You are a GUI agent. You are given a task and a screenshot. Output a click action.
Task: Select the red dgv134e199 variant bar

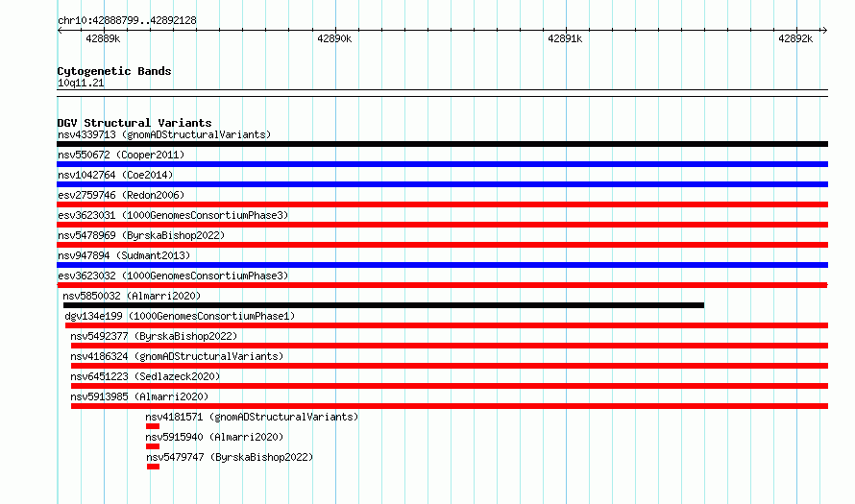pyautogui.click(x=447, y=325)
